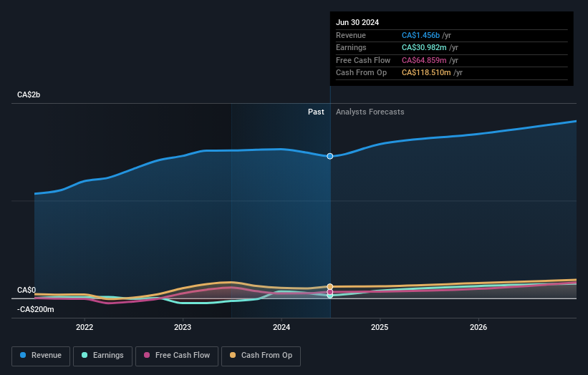This screenshot has height=375, width=588.
Task: Click the CA$2b y-axis label
Action: [x=29, y=94]
